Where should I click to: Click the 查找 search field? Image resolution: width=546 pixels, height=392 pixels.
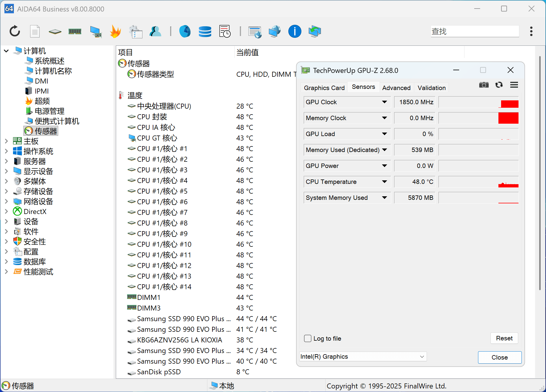(475, 31)
